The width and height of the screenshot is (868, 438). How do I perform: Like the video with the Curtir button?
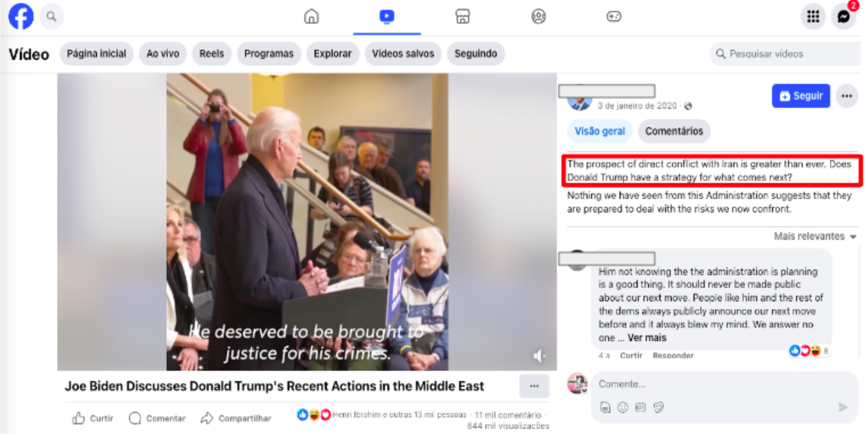[93, 418]
